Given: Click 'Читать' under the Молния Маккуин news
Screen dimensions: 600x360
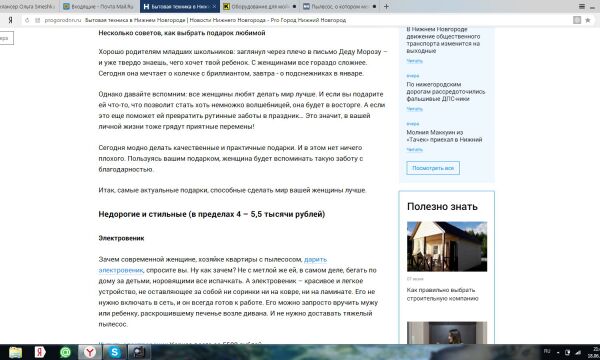Looking at the screenshot, I should click(414, 150).
